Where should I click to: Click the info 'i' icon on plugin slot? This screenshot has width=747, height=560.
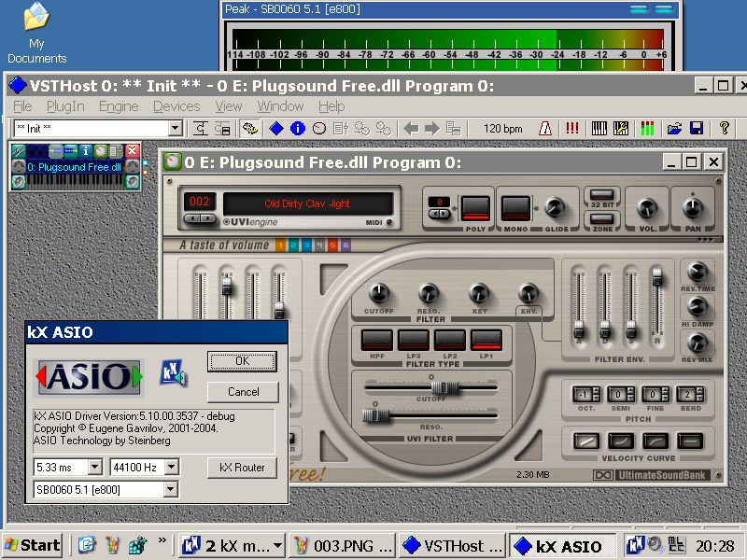point(85,151)
